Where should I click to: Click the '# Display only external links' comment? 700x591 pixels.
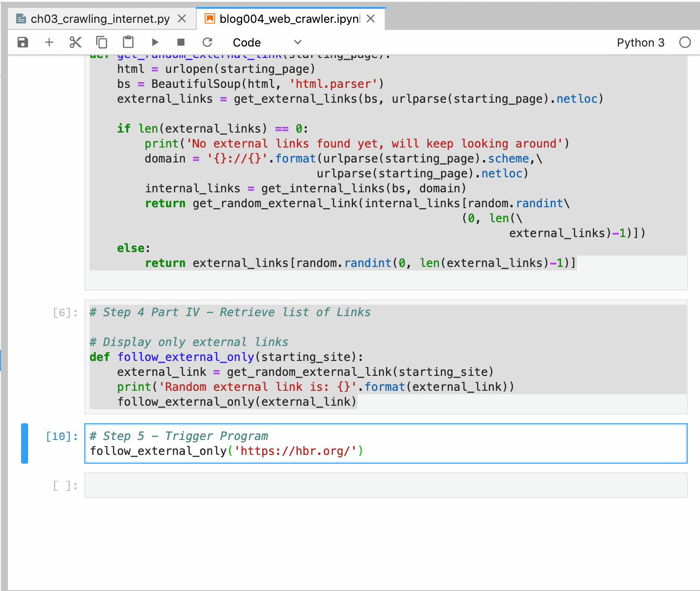click(189, 342)
